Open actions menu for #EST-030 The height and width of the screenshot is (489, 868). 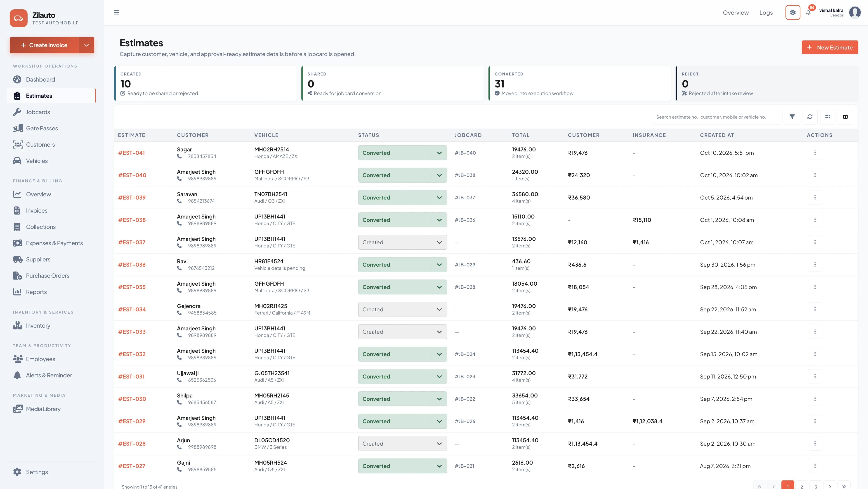815,399
